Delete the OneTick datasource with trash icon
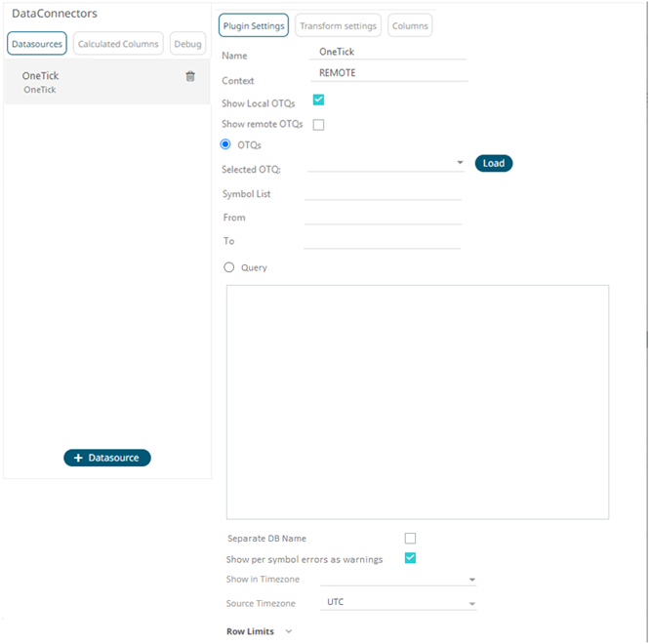 tap(190, 76)
